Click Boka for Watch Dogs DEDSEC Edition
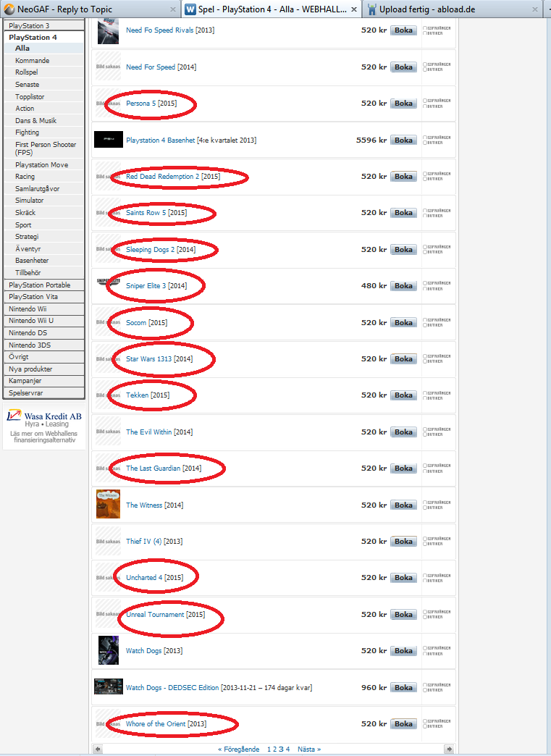The width and height of the screenshot is (551, 756). click(403, 687)
